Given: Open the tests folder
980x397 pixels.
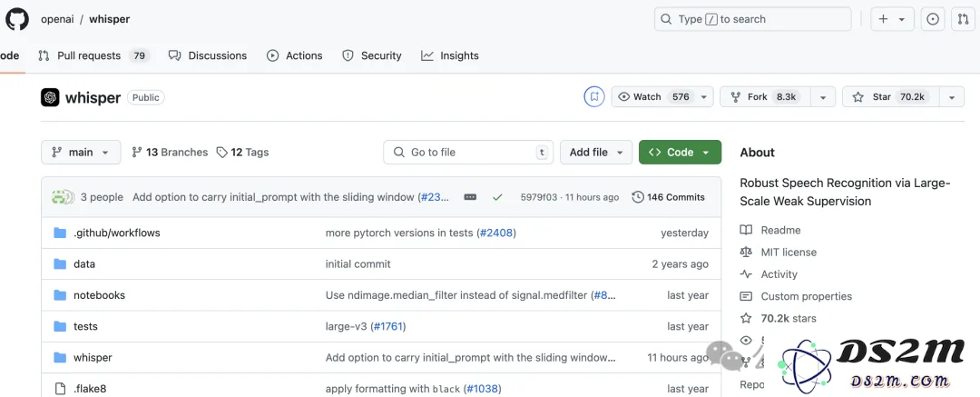Looking at the screenshot, I should (85, 326).
